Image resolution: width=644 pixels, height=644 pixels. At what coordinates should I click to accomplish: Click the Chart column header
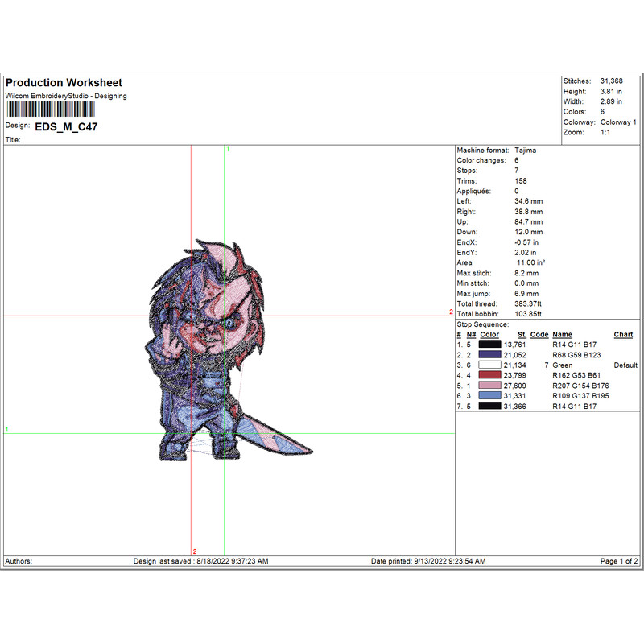click(623, 335)
